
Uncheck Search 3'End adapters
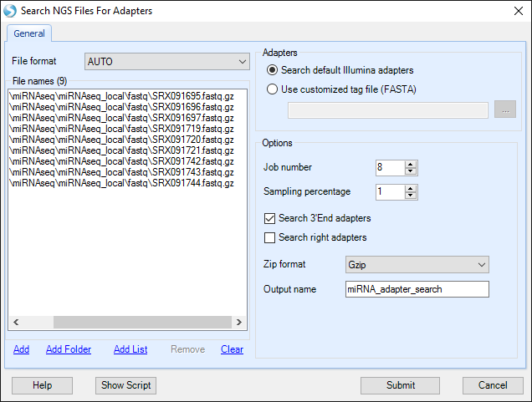[269, 218]
